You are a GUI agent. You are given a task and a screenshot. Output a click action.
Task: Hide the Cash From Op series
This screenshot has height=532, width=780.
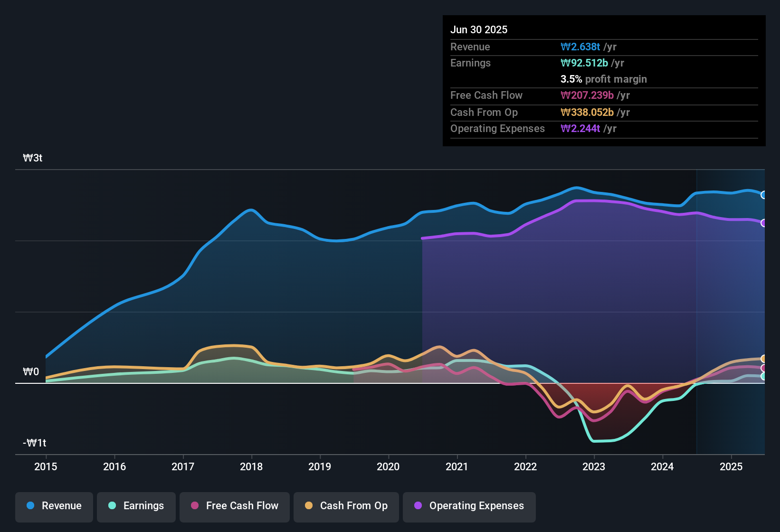click(346, 506)
